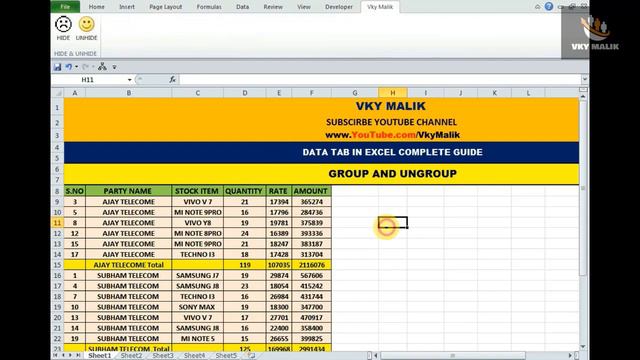Open Customize Quick Access Toolbar dropdown

click(x=114, y=67)
